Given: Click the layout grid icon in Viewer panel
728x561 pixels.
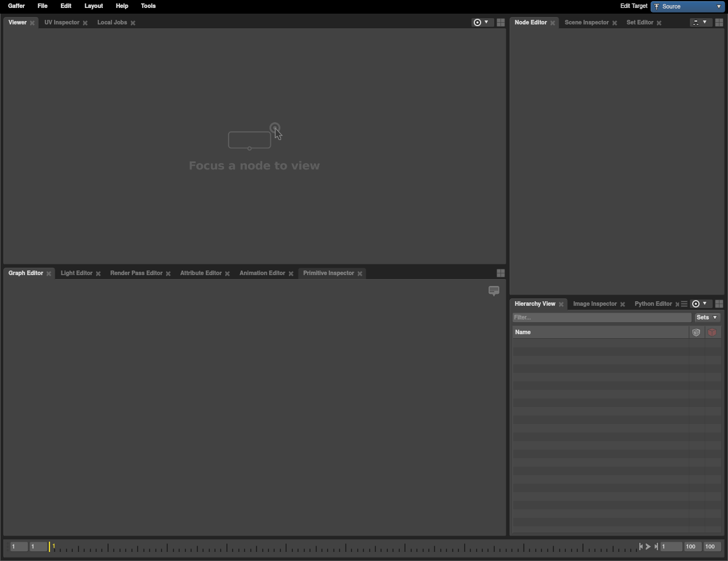Looking at the screenshot, I should pyautogui.click(x=500, y=22).
